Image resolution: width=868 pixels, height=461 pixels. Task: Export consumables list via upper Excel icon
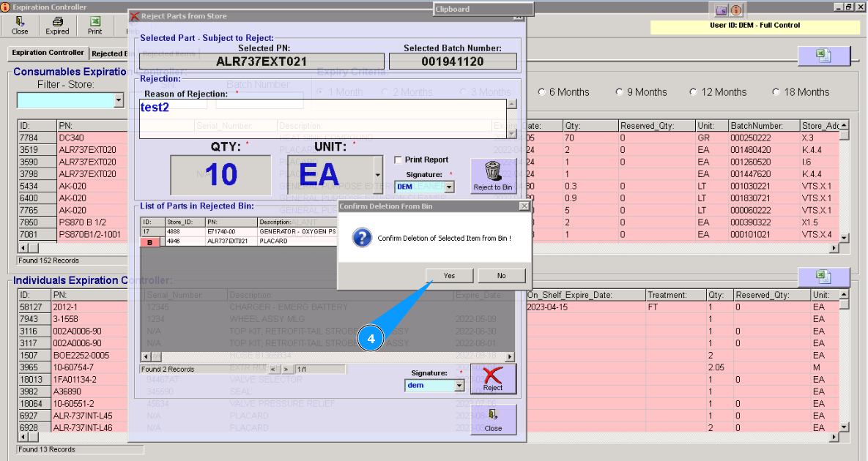[x=823, y=56]
